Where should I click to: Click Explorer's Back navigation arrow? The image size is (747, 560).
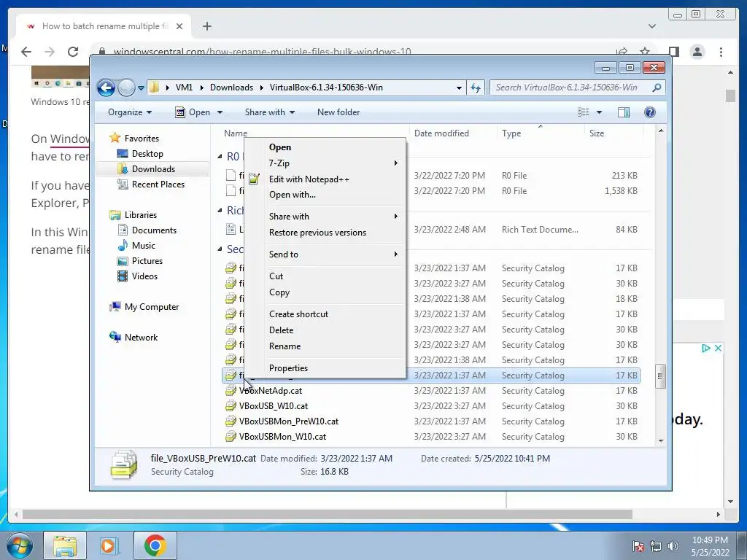click(x=106, y=87)
